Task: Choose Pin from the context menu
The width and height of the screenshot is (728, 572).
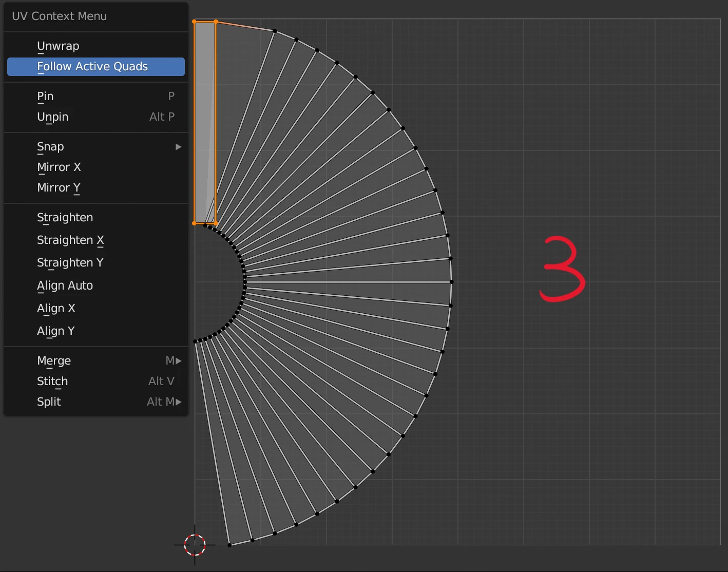Action: (x=45, y=97)
